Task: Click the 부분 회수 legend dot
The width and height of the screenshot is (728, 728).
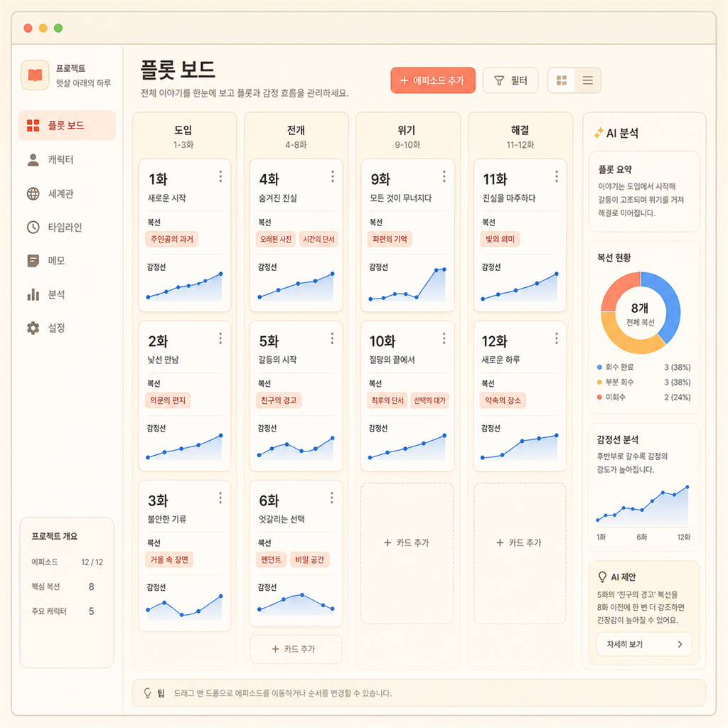Action: click(599, 382)
